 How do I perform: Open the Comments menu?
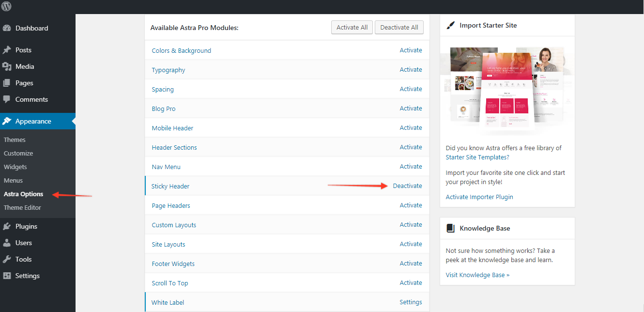click(38, 99)
